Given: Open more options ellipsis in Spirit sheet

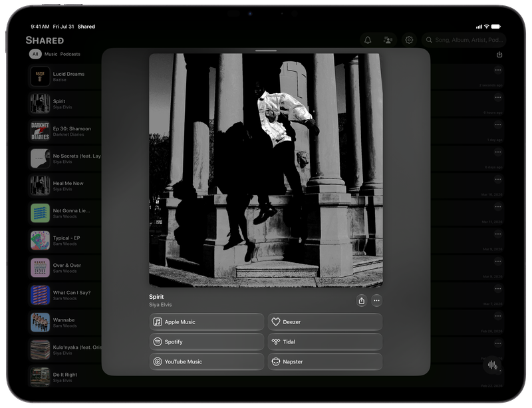Looking at the screenshot, I should [376, 301].
